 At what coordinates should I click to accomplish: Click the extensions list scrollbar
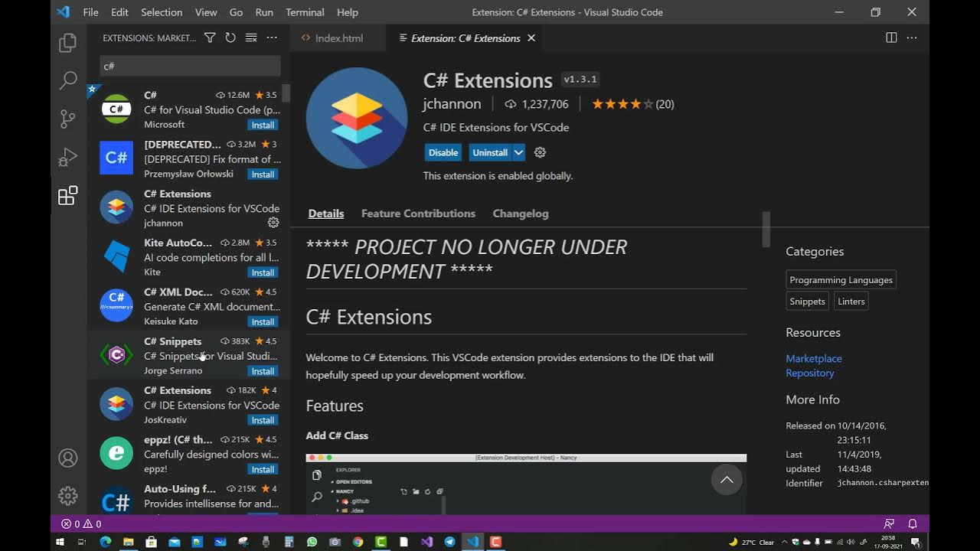(286, 93)
